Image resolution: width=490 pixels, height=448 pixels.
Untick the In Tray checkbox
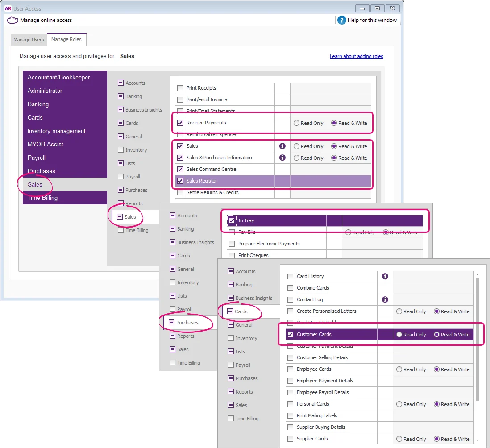point(232,220)
